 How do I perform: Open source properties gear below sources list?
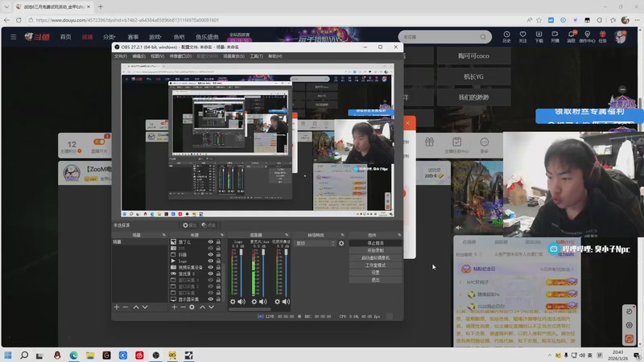click(x=192, y=307)
